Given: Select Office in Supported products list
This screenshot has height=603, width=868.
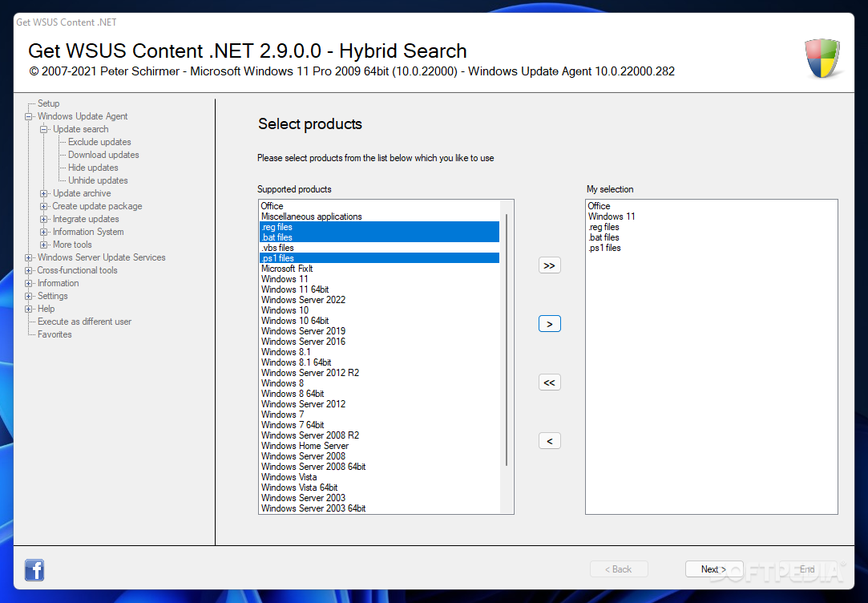Looking at the screenshot, I should [380, 206].
